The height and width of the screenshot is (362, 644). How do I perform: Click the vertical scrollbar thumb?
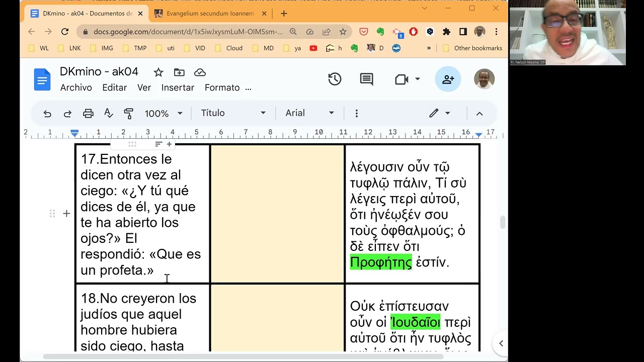502,223
